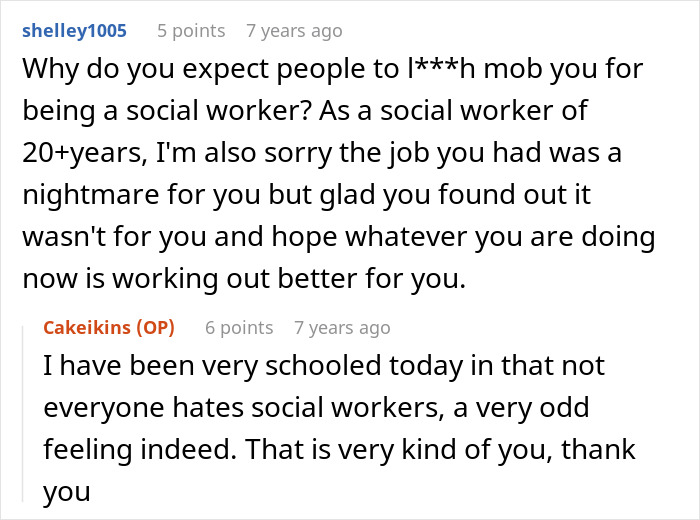The height and width of the screenshot is (520, 700).
Task: Open the '7 years ago' permalink on Cakeikins' reply
Action: 342,328
